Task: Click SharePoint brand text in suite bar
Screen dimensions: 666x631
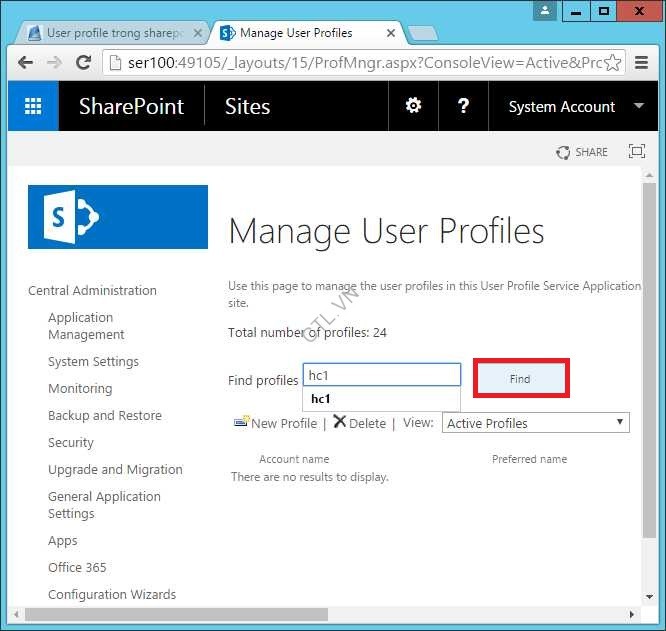Action: (131, 106)
